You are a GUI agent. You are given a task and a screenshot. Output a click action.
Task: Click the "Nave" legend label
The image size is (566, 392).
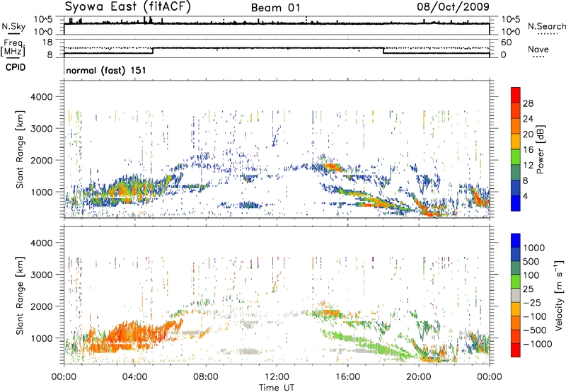(x=538, y=50)
